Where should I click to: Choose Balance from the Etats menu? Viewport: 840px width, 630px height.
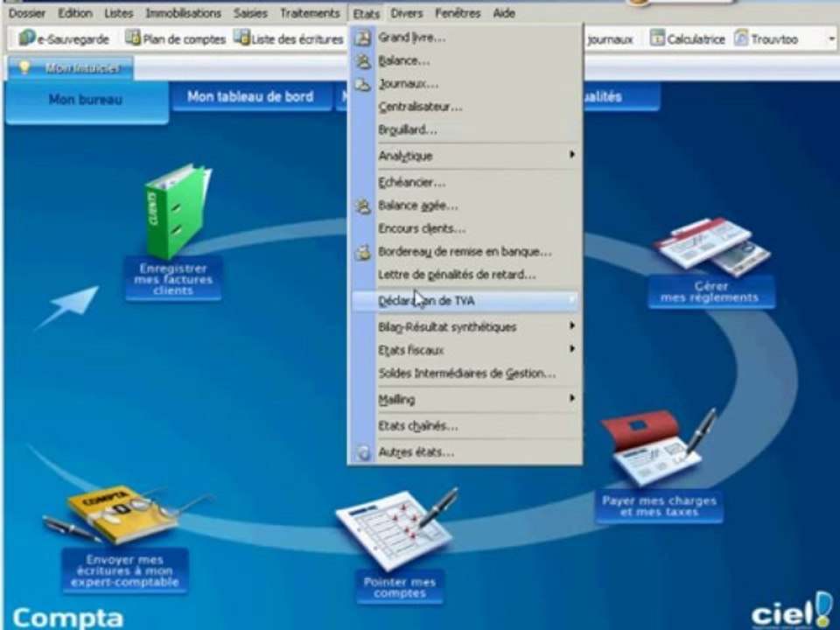coord(465,60)
